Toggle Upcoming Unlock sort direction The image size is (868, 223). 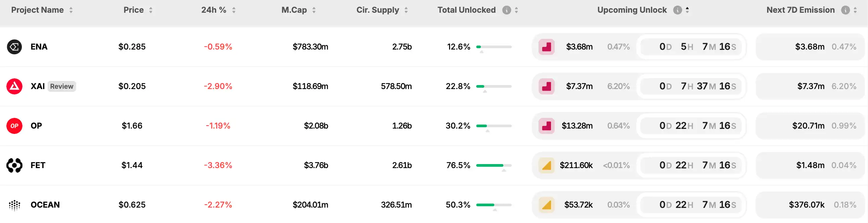click(687, 10)
